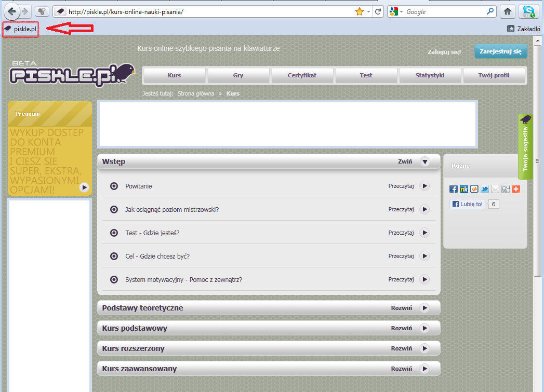Open the browser Home page button

[x=508, y=12]
